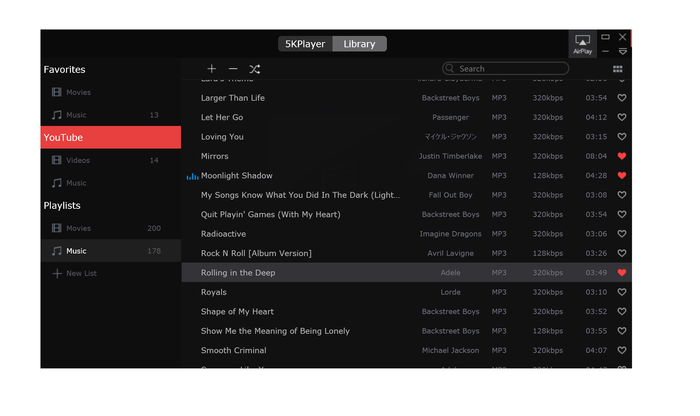700x416 pixels.
Task: Click the 08:04 duration of Mirrors
Action: point(596,156)
